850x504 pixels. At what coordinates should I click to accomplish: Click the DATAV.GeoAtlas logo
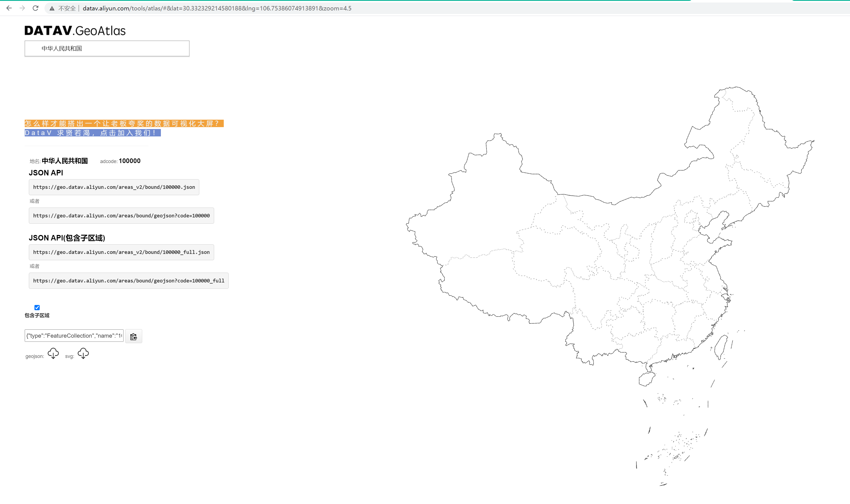pos(75,30)
